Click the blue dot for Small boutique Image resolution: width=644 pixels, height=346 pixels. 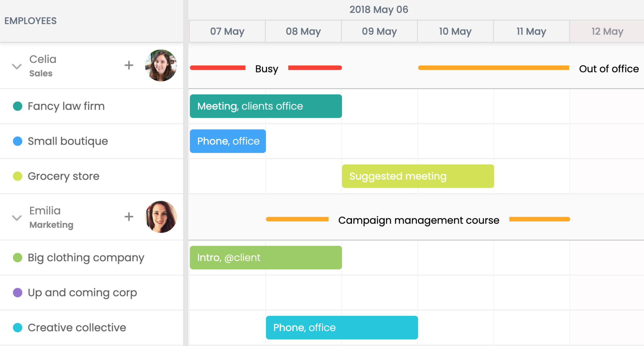click(x=18, y=141)
